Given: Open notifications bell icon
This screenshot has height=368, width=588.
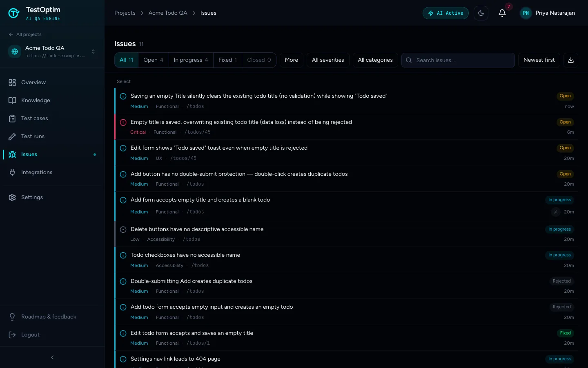Looking at the screenshot, I should click(502, 13).
